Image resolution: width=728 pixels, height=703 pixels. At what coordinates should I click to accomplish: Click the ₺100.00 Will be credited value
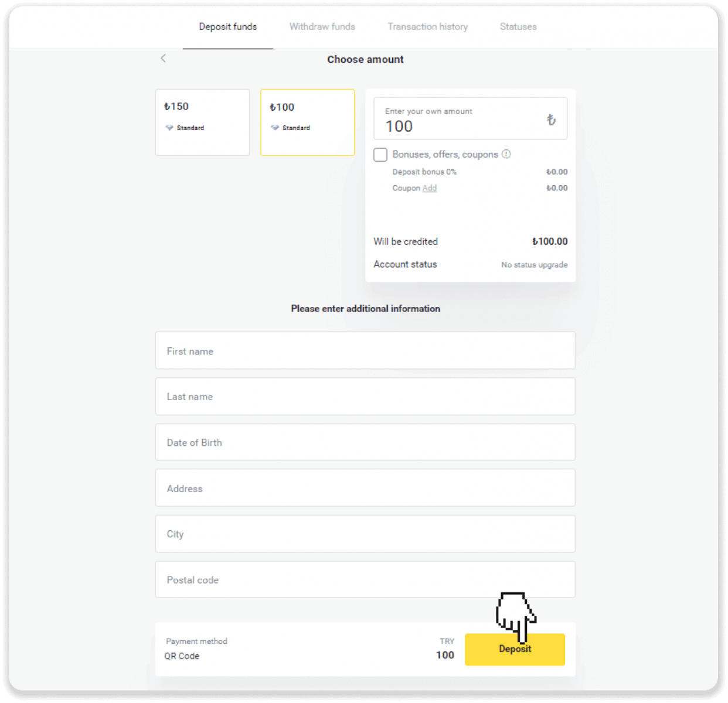click(550, 241)
